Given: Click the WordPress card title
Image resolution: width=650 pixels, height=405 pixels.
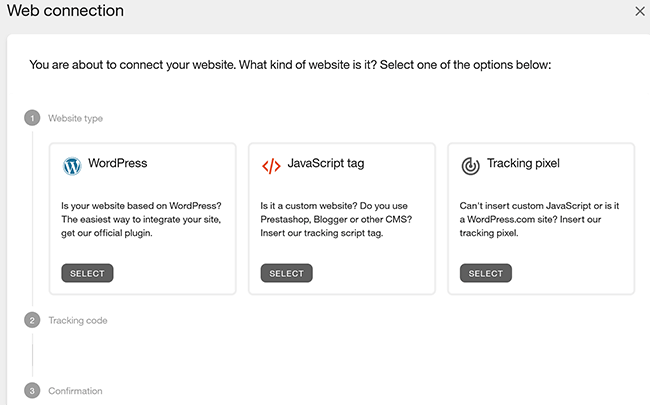Looking at the screenshot, I should pyautogui.click(x=118, y=163).
